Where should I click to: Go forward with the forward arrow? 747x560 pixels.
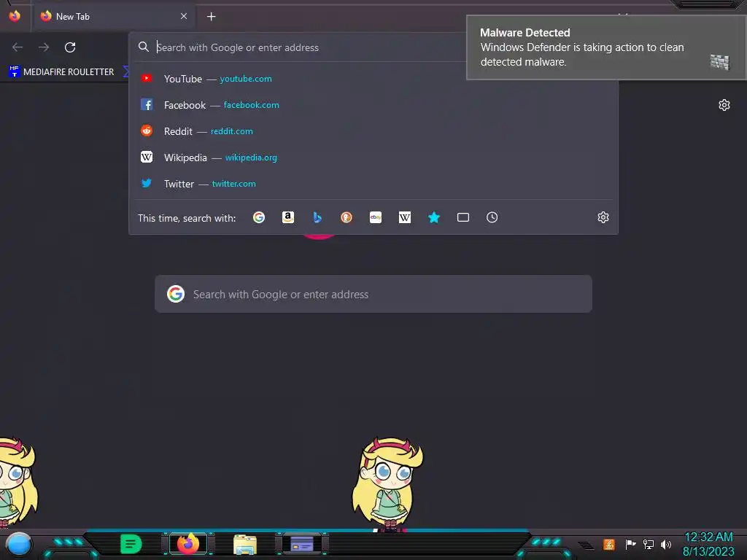pyautogui.click(x=44, y=47)
